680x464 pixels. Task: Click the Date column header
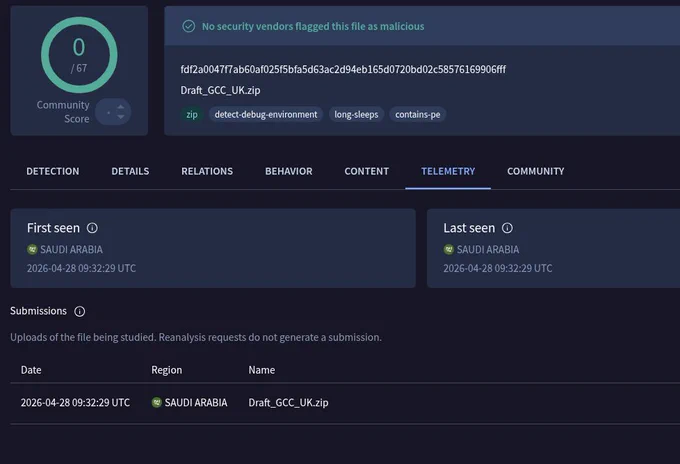tap(31, 370)
